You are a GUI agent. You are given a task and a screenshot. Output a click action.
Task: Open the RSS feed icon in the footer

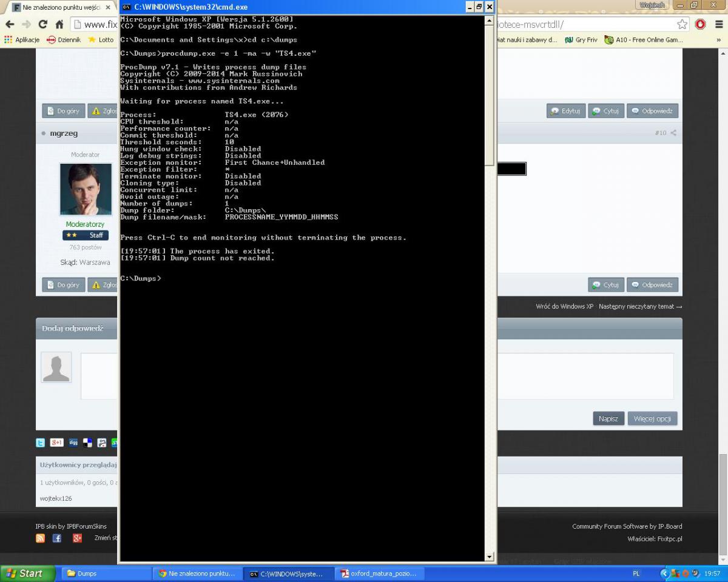click(41, 538)
